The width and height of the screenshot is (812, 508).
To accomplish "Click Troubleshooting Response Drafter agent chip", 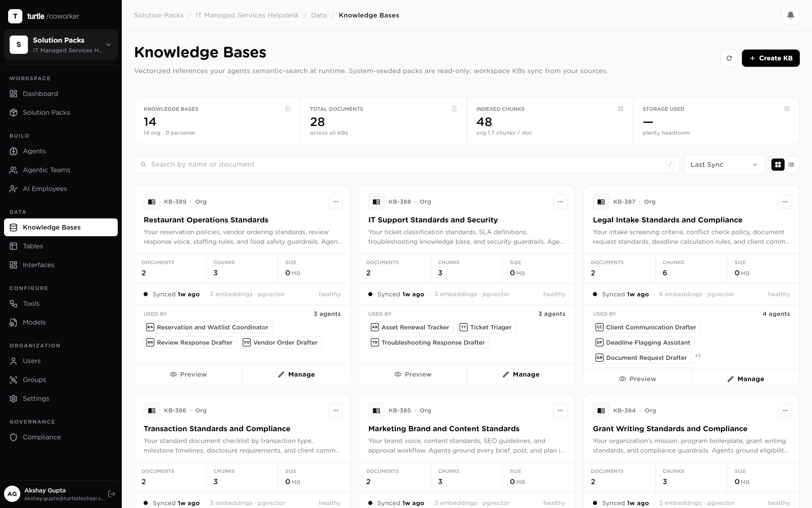I will tap(429, 342).
